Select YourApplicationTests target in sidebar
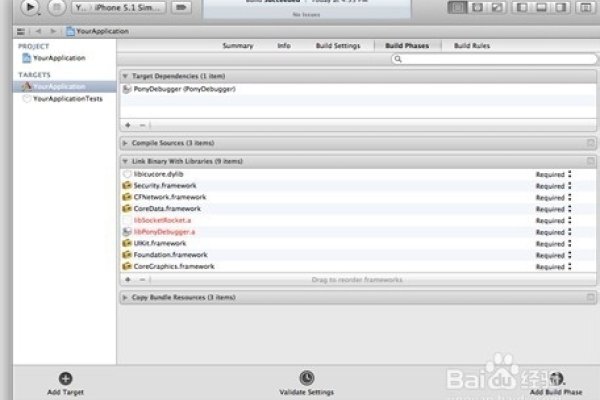This screenshot has width=600, height=400. (x=65, y=99)
